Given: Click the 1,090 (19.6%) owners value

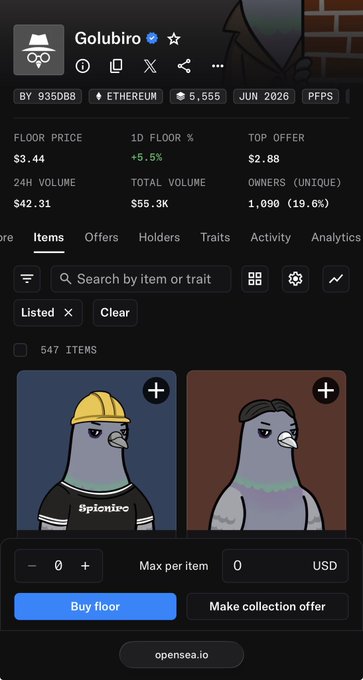Looking at the screenshot, I should [289, 204].
